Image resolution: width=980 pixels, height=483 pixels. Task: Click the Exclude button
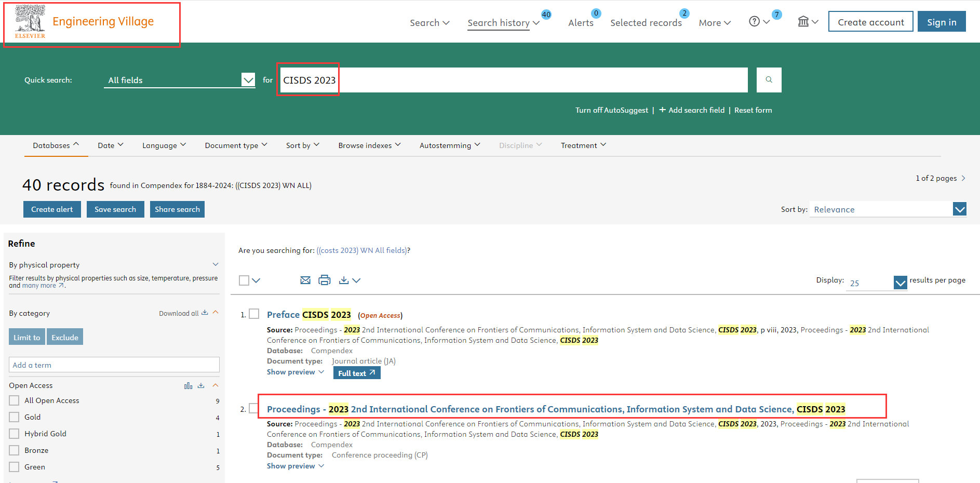(x=65, y=337)
